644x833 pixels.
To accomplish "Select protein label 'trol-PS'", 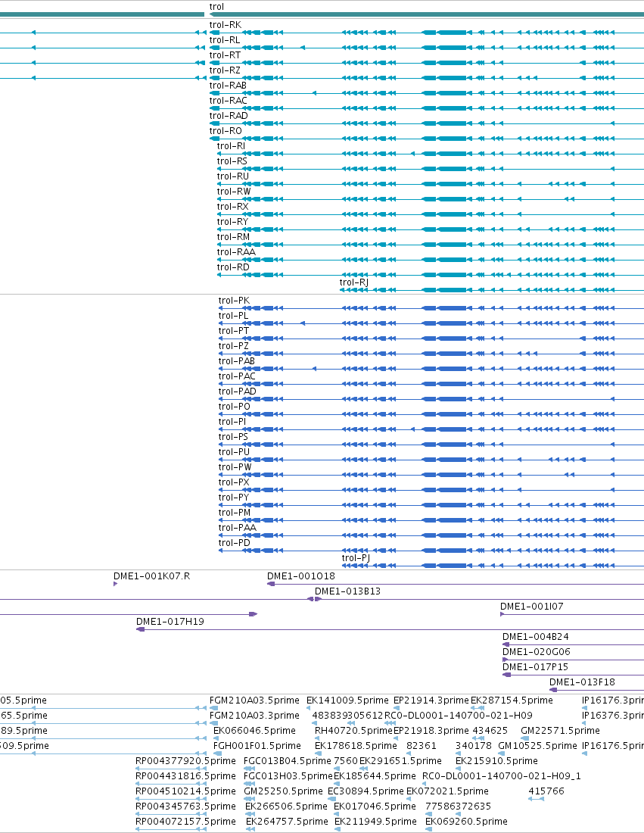I will click(233, 437).
